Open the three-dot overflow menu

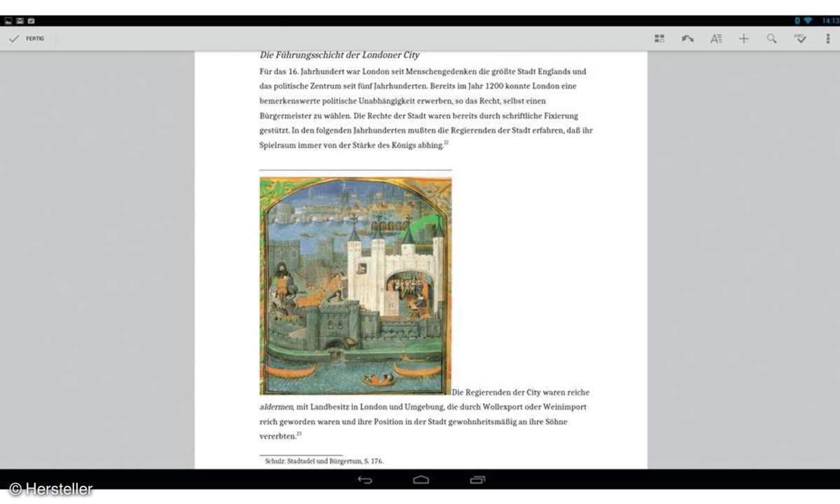pos(827,38)
